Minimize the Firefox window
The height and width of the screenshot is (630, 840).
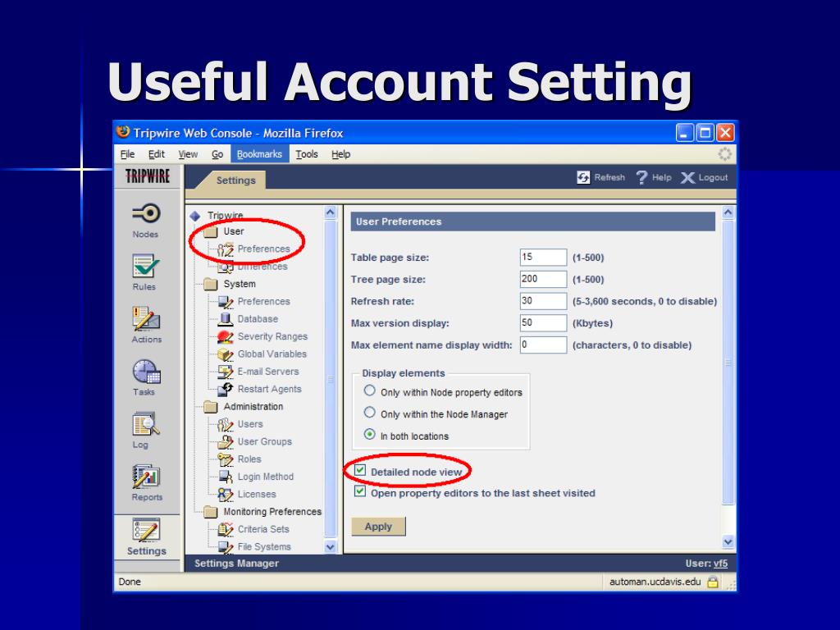coord(684,132)
